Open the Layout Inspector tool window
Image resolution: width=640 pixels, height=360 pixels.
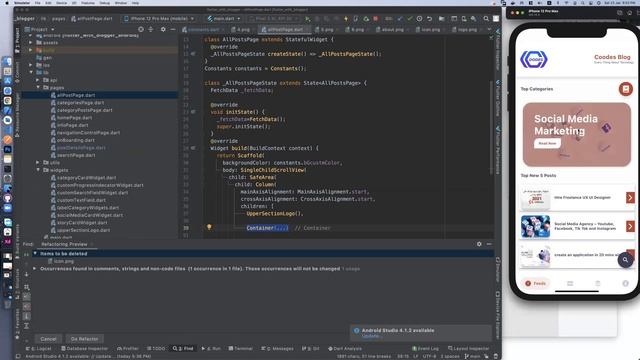point(469,349)
